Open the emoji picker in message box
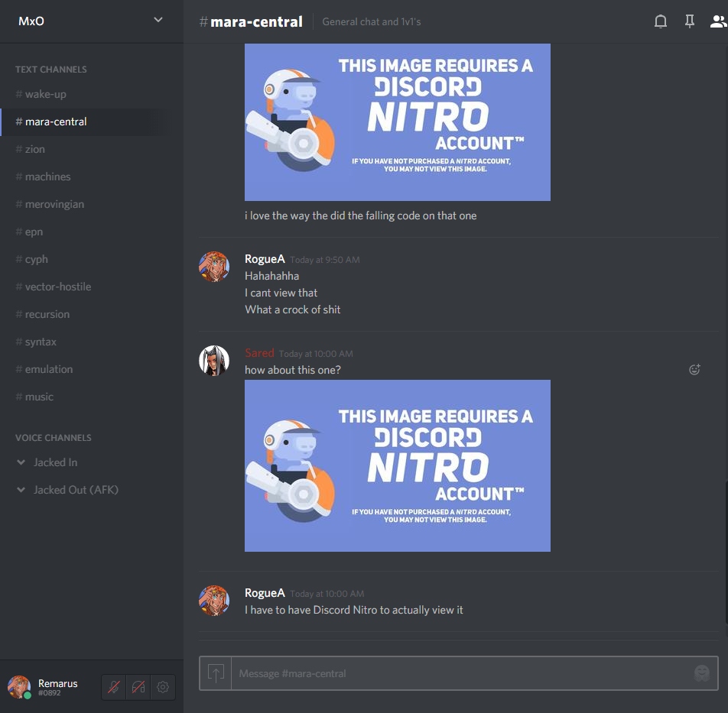This screenshot has width=728, height=713. pos(701,673)
